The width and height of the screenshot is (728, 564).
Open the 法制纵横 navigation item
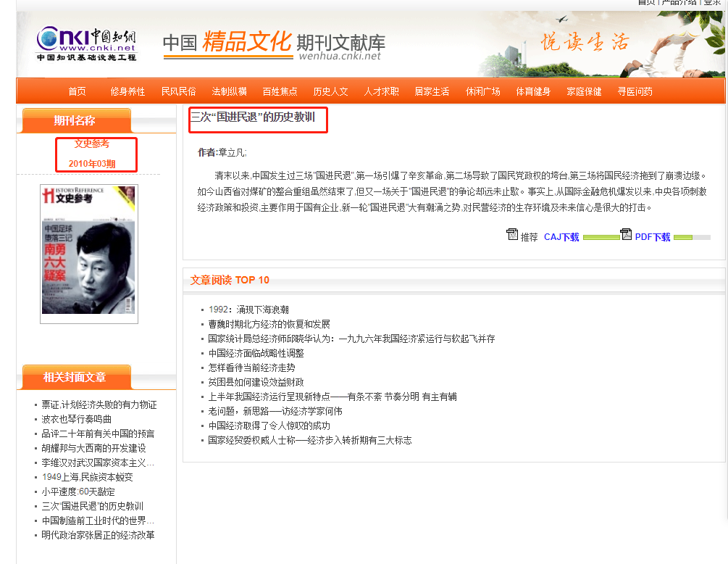[229, 91]
